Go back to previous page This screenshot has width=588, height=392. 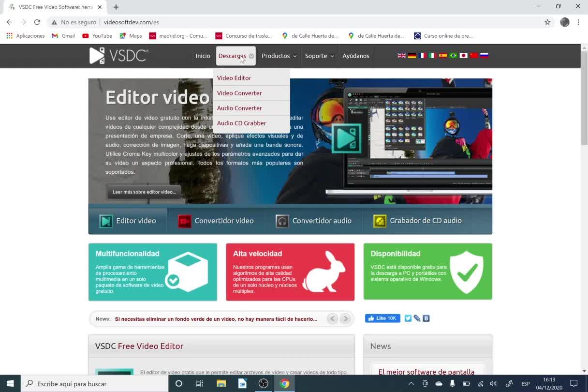(9, 22)
